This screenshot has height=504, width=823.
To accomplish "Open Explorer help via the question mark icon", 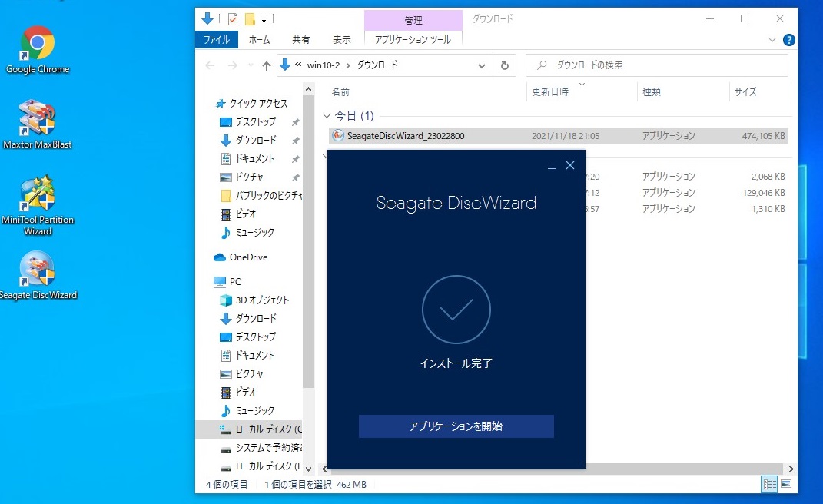I will (788, 40).
